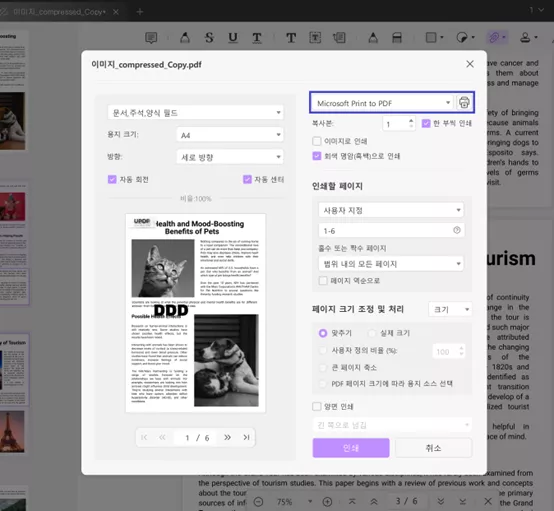Viewport: 554px width, 511px height.
Task: Select the underline tool in toolbar
Action: point(233,37)
